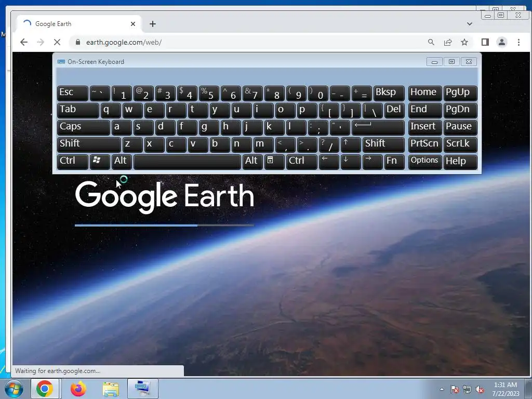
Task: Maximize the On-Screen Keyboard window
Action: 451,62
